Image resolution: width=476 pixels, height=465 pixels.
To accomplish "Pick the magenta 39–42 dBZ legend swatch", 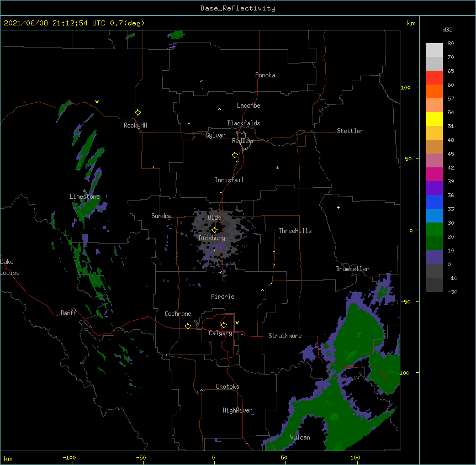I will click(434, 174).
